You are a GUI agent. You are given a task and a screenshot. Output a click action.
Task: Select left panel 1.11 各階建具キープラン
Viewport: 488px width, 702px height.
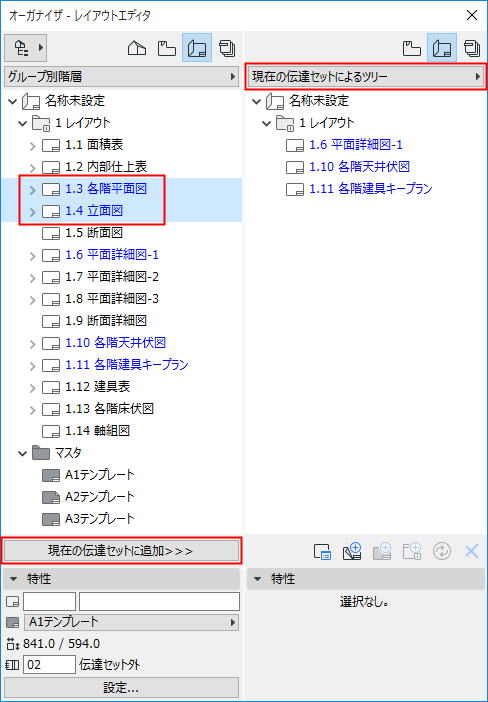[x=127, y=364]
